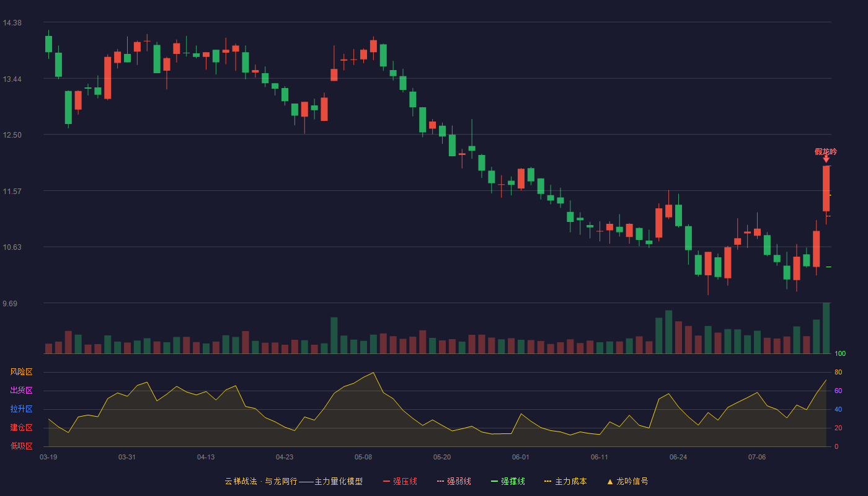Select the 建仓区 zone label

pyautogui.click(x=21, y=428)
